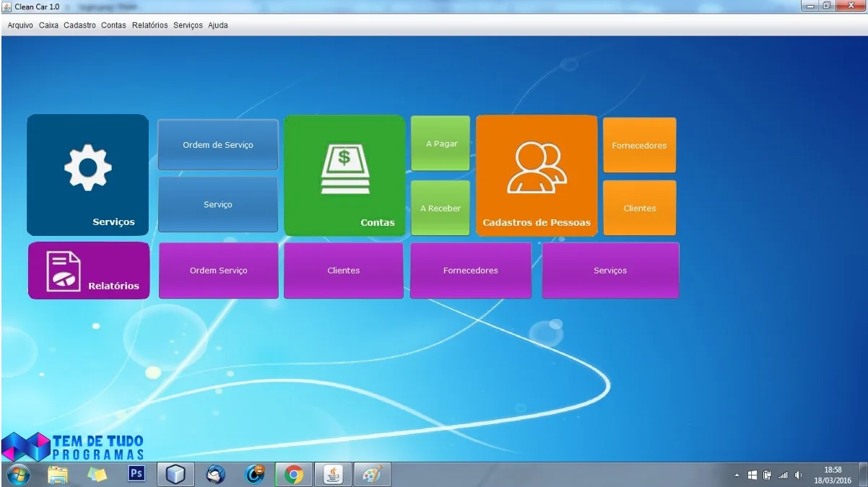This screenshot has width=868, height=487.
Task: Open Google Chrome from the taskbar
Action: (x=293, y=475)
